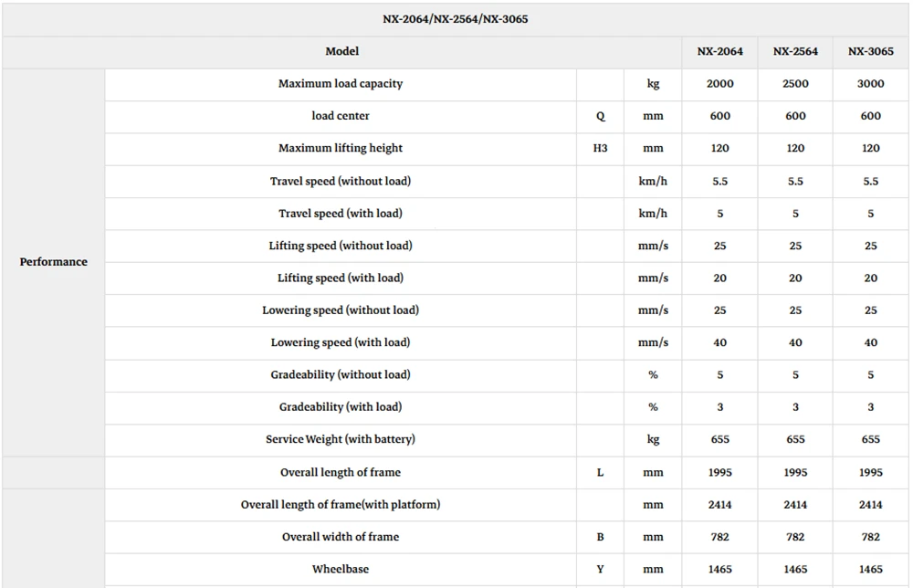Select the Overall length of frame label

[341, 472]
